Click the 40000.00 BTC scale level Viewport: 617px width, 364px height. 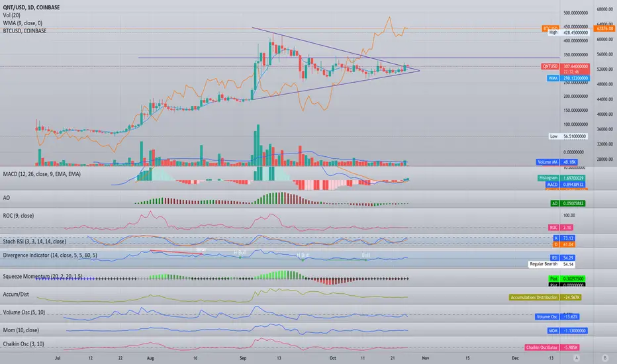[x=605, y=114]
